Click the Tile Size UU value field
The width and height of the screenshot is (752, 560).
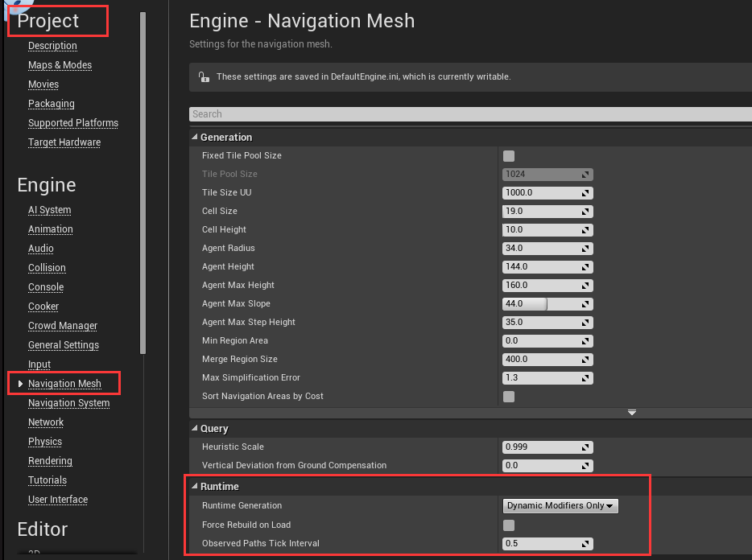tap(547, 193)
